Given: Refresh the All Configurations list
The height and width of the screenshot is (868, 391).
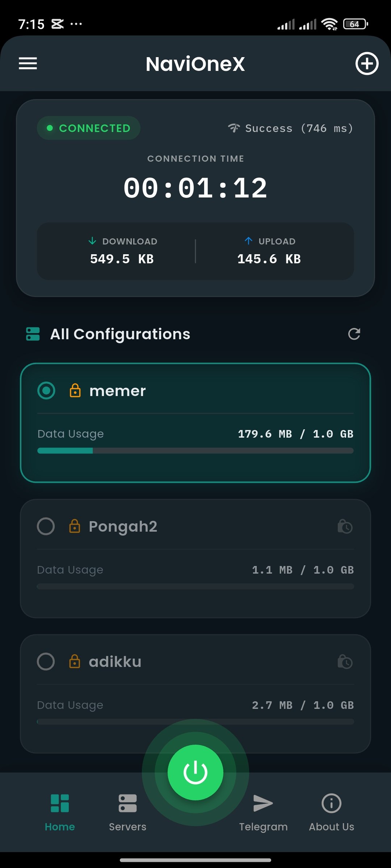Looking at the screenshot, I should [354, 334].
